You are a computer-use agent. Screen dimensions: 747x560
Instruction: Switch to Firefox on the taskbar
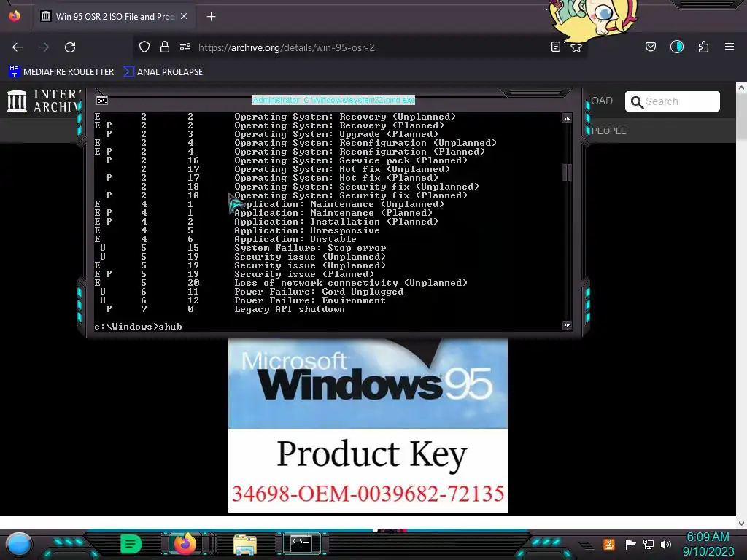click(185, 544)
